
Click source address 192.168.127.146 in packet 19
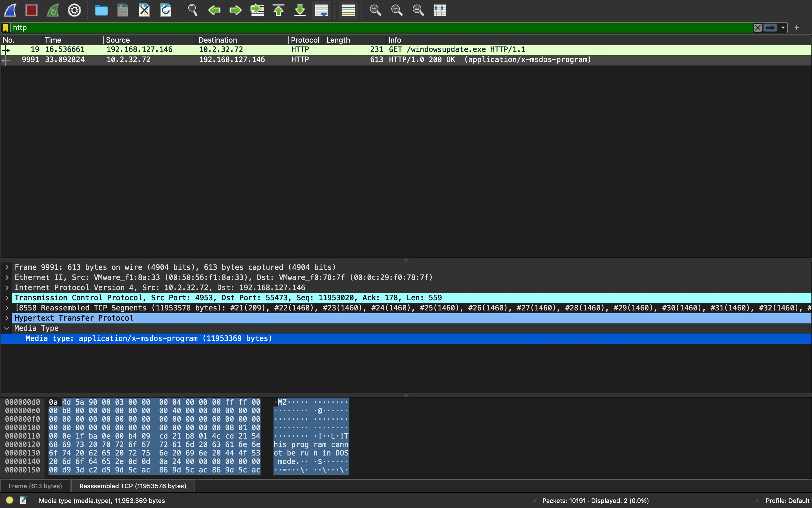[x=140, y=50]
